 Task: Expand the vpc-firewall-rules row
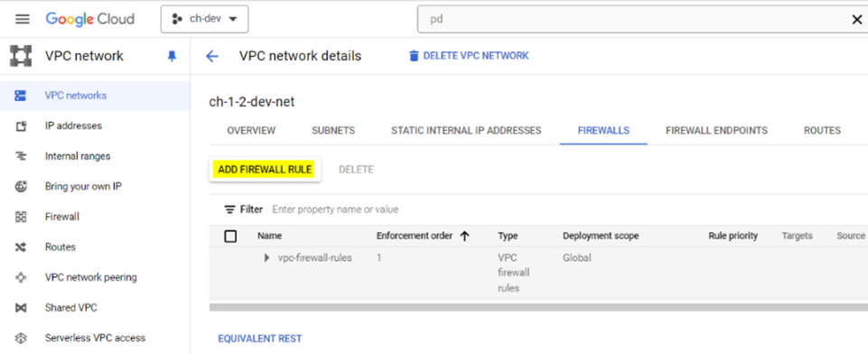coord(266,257)
